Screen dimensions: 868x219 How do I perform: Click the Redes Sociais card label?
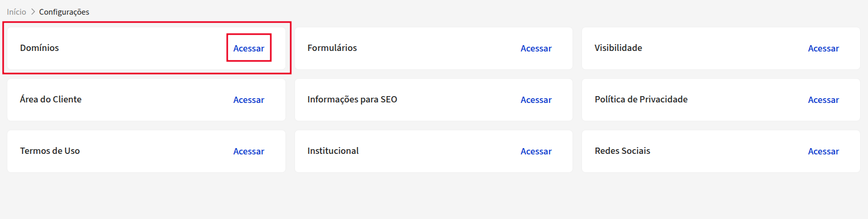coord(622,151)
